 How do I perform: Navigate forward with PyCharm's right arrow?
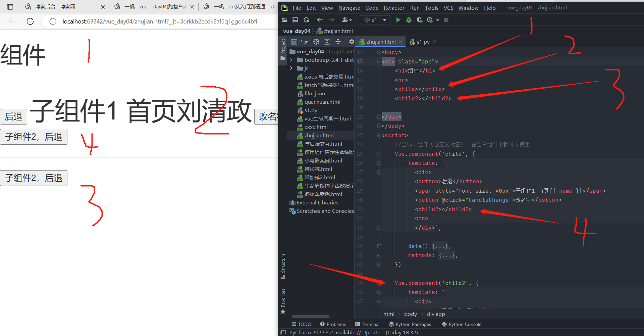331,20
